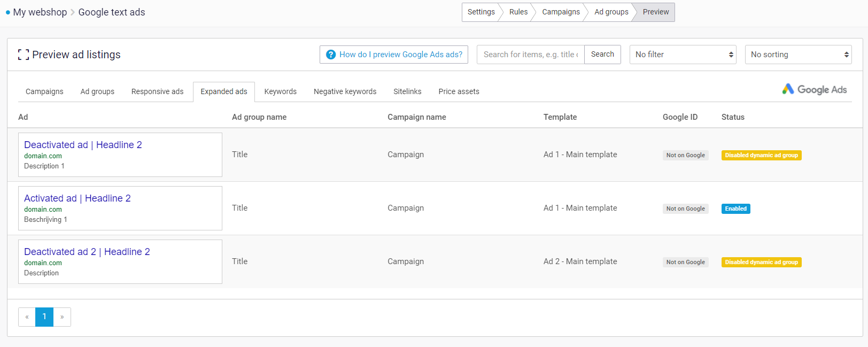Click the Enabled status badge

coord(735,209)
